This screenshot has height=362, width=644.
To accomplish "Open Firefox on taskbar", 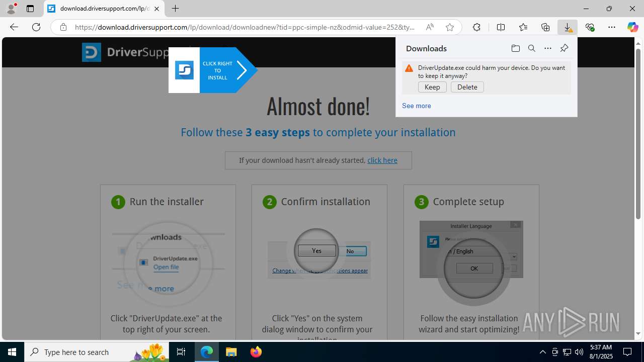I will coord(256,352).
